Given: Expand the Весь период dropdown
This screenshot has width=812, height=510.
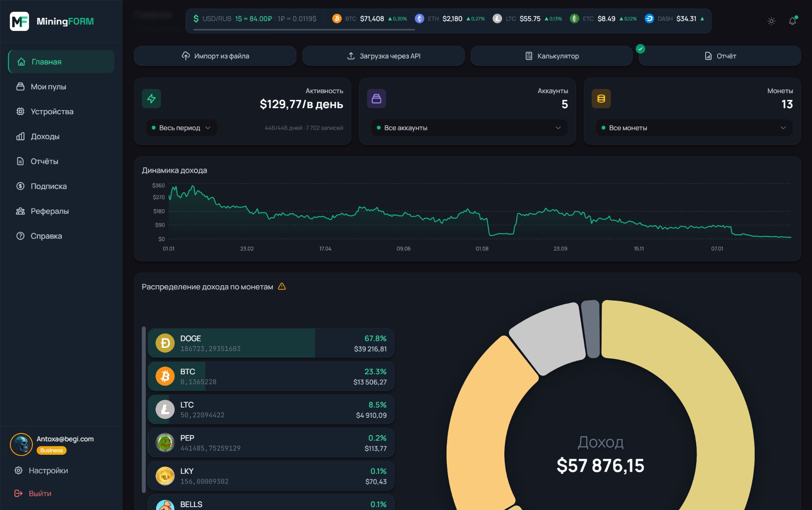Looking at the screenshot, I should click(x=181, y=128).
